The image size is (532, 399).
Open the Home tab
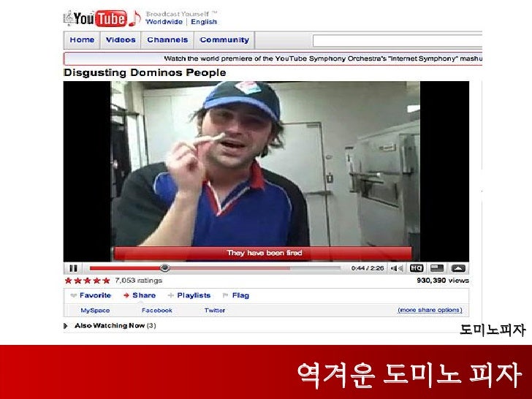click(82, 40)
